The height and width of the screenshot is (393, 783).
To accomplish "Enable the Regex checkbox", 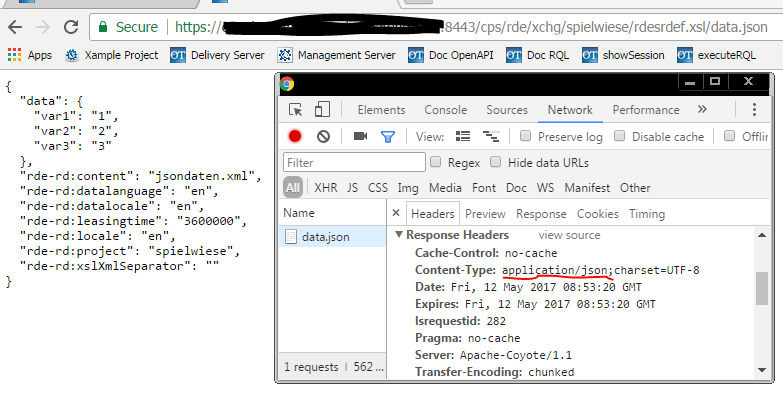I will [435, 162].
